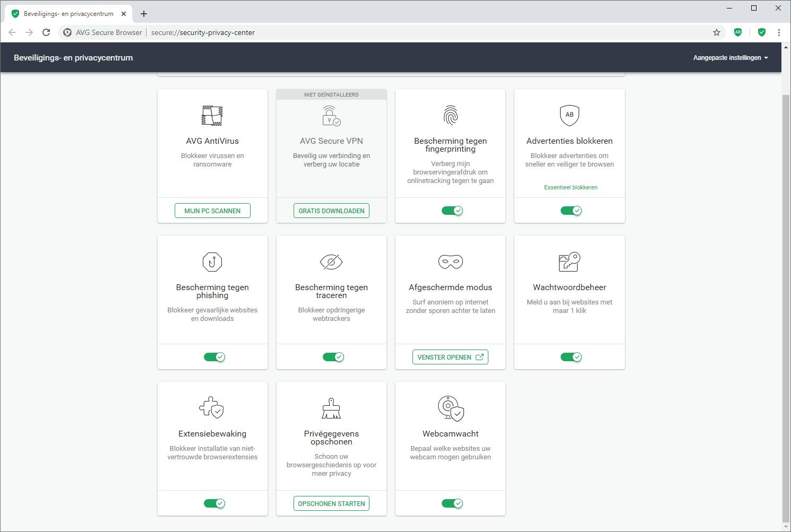This screenshot has height=532, width=791.
Task: Open a new tab with the plus icon
Action: [x=144, y=14]
